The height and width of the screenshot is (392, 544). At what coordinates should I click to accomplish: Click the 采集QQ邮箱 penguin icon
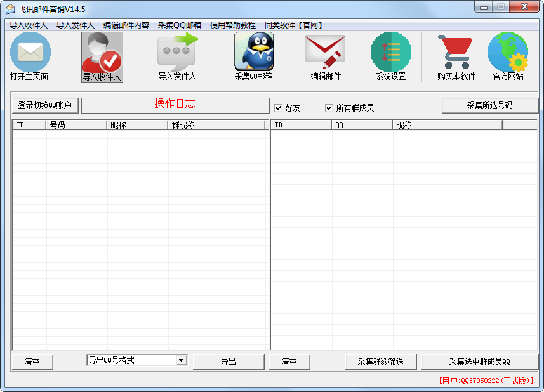[253, 53]
